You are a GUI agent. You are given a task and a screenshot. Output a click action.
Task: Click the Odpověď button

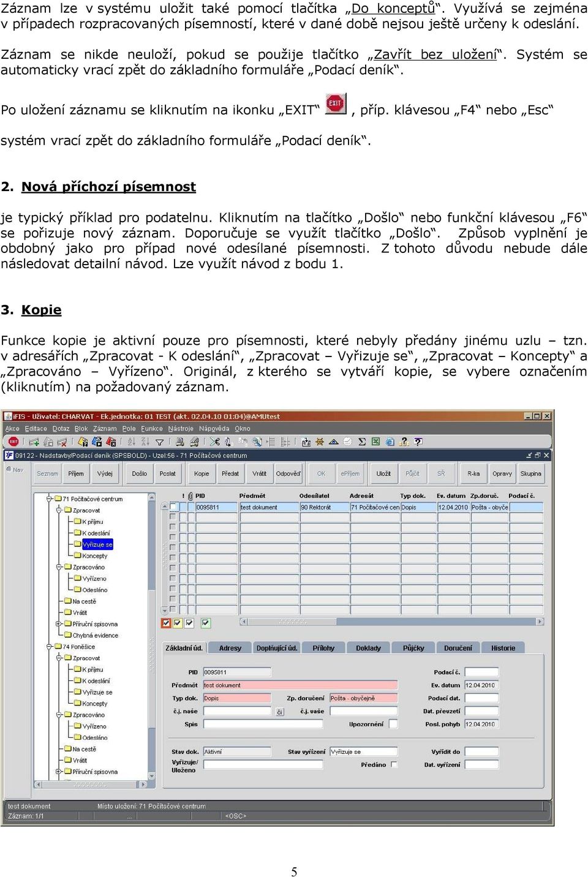click(x=288, y=473)
